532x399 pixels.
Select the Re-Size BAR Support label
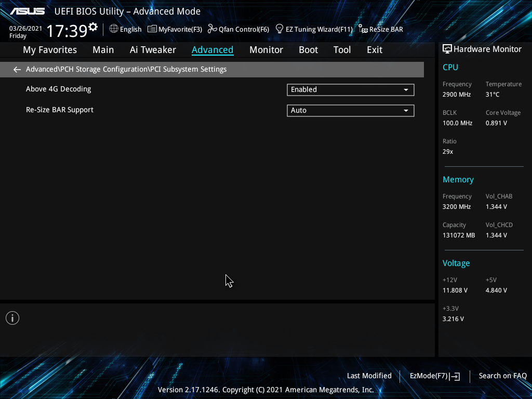tap(60, 110)
